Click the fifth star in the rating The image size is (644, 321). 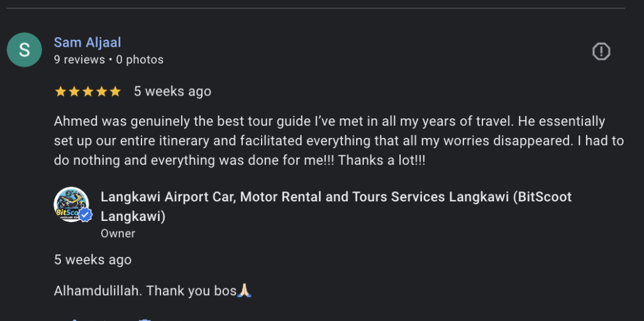[x=115, y=92]
